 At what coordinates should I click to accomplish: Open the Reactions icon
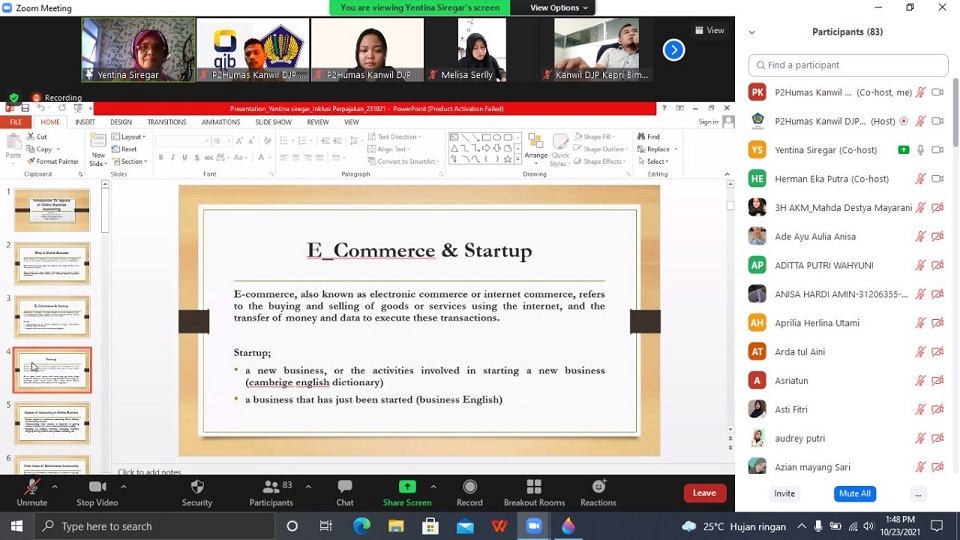coord(598,488)
